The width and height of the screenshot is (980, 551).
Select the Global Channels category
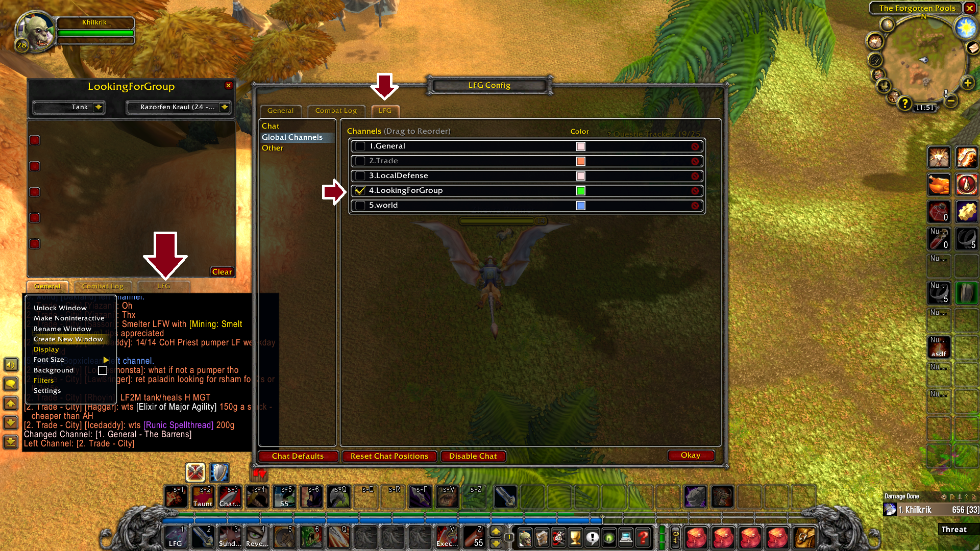pos(292,137)
